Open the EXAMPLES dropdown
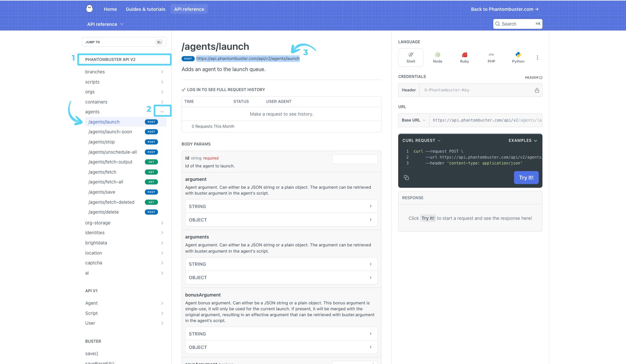 (523, 141)
